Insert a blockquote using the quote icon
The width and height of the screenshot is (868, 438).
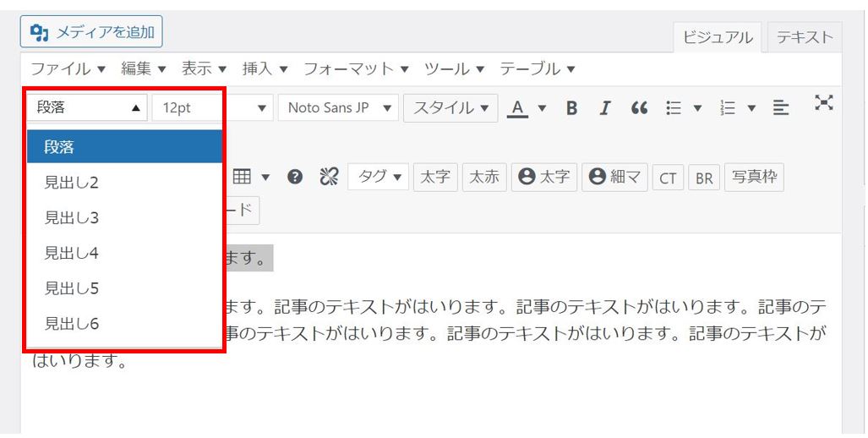(x=640, y=108)
